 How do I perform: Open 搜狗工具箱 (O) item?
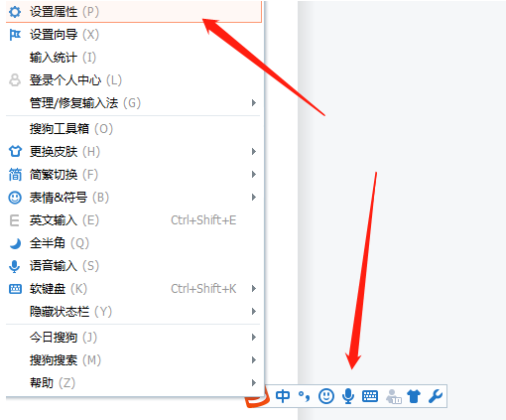(133, 129)
